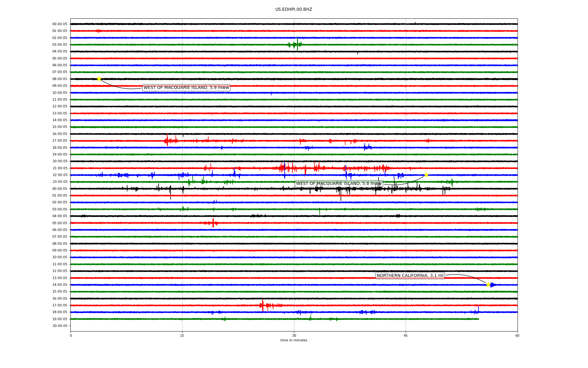The image size is (588, 368).
Task: Click the 60 tick label on the x-axis
Action: click(517, 335)
